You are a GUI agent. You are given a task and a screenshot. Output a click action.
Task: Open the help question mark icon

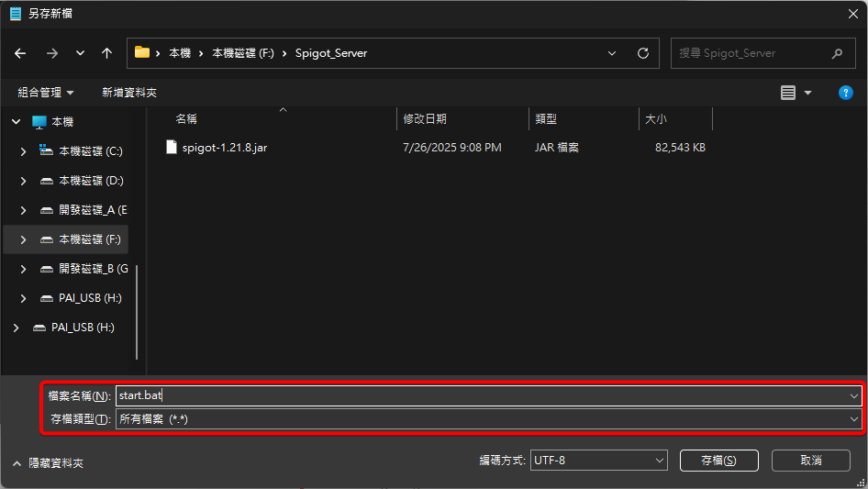click(x=846, y=93)
